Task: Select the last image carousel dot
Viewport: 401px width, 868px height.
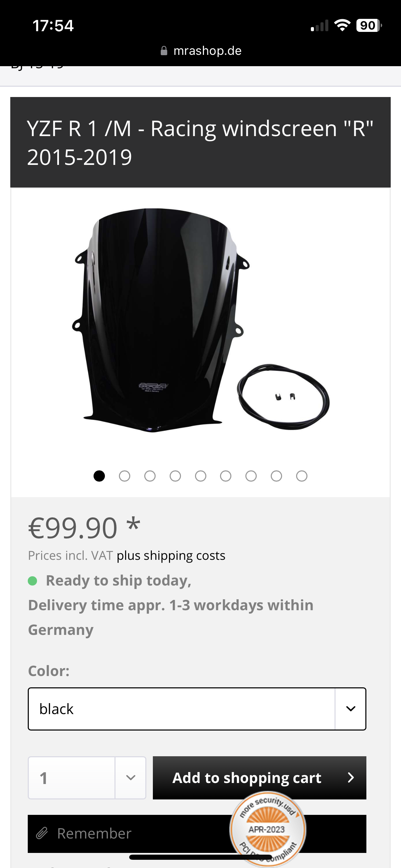Action: pos(302,476)
